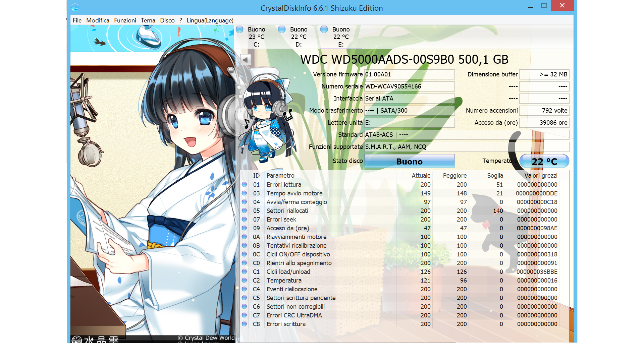Select disk D: tab

(x=299, y=37)
